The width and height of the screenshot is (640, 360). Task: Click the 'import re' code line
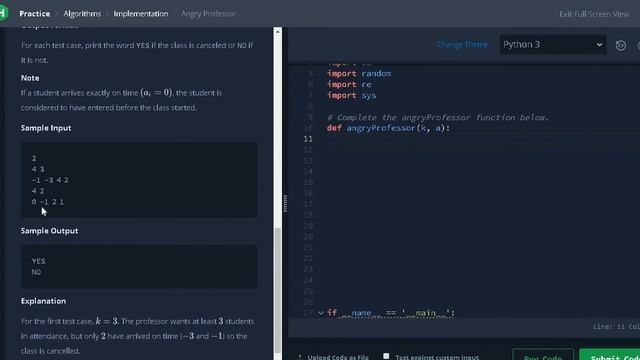(x=349, y=84)
